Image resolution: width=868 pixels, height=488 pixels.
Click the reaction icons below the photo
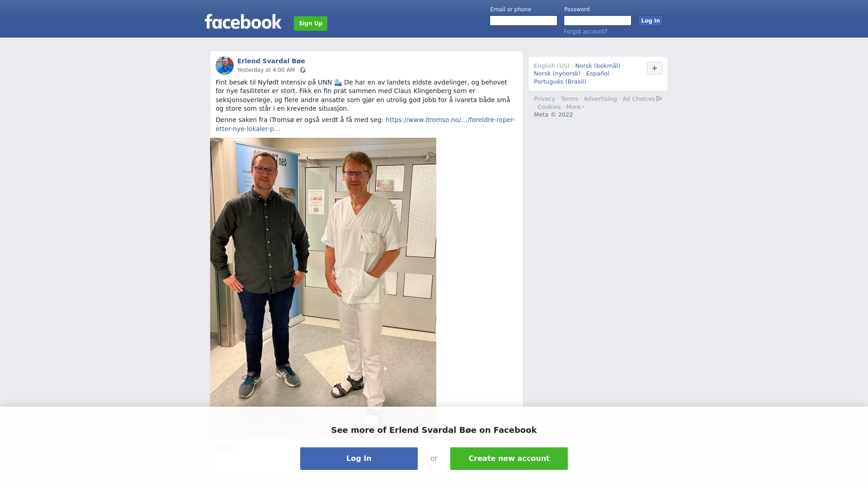(x=223, y=448)
